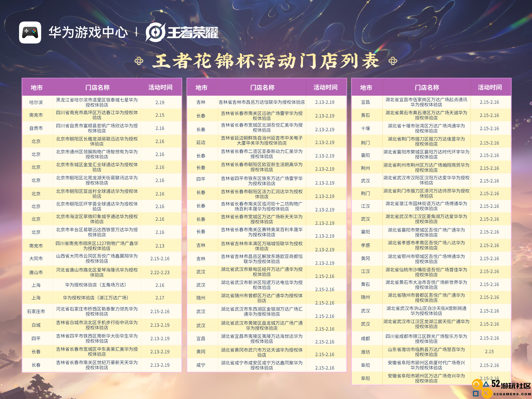Select the 华为游戏中心 title text
The width and height of the screenshot is (532, 399).
tap(88, 33)
